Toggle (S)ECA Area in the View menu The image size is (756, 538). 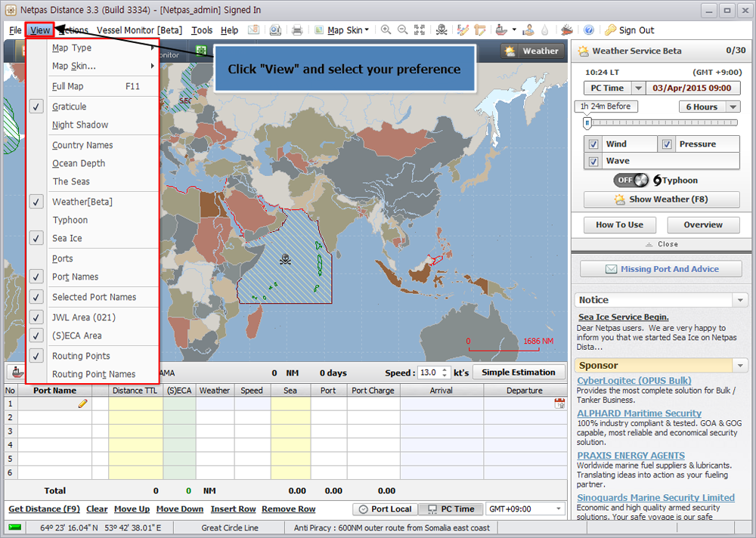[x=93, y=335]
